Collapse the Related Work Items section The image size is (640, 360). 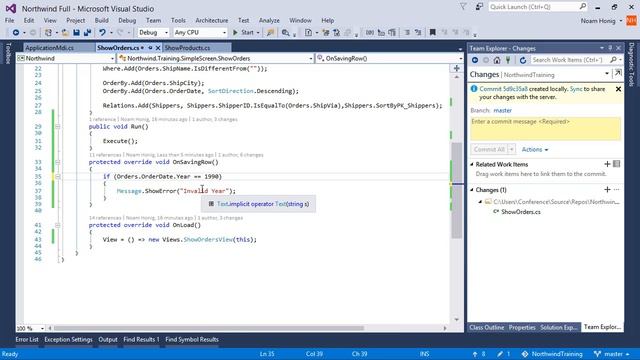pos(472,164)
